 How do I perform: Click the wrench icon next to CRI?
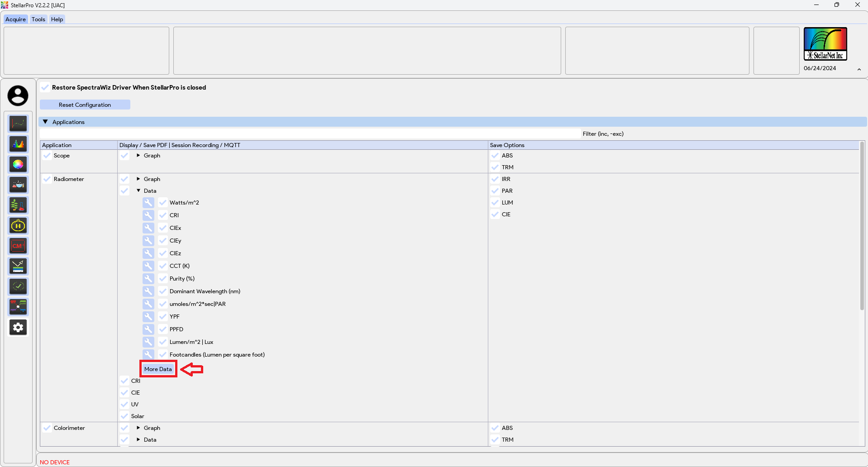click(148, 215)
